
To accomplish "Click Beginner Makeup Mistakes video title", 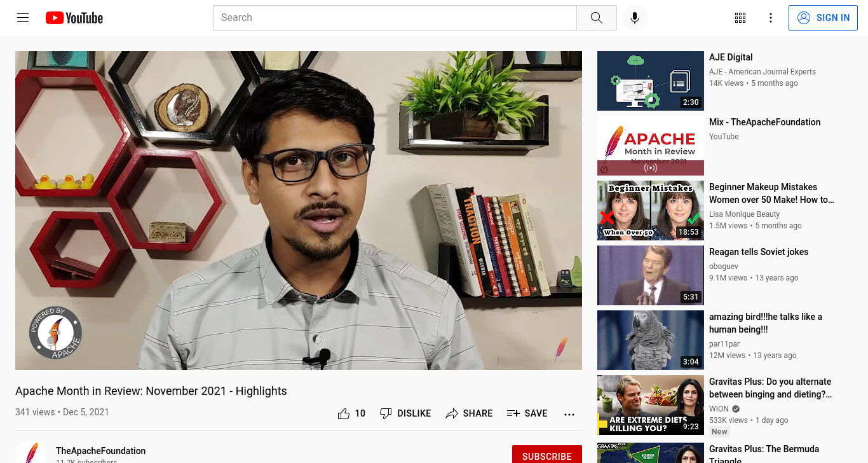I will pos(771,193).
